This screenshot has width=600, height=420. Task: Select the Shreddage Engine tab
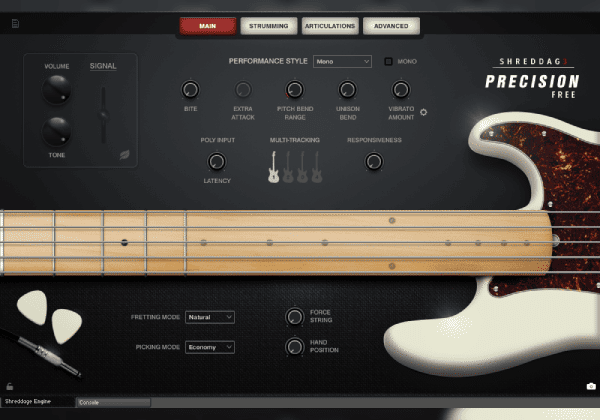pos(38,401)
